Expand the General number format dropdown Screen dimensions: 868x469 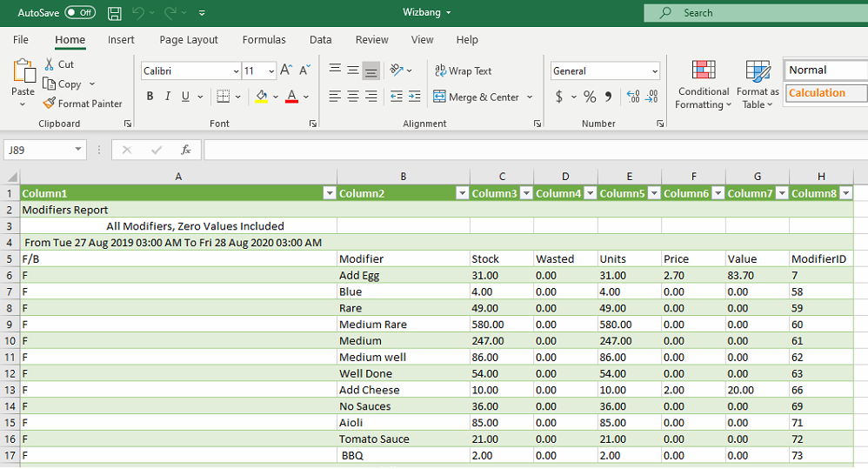654,71
